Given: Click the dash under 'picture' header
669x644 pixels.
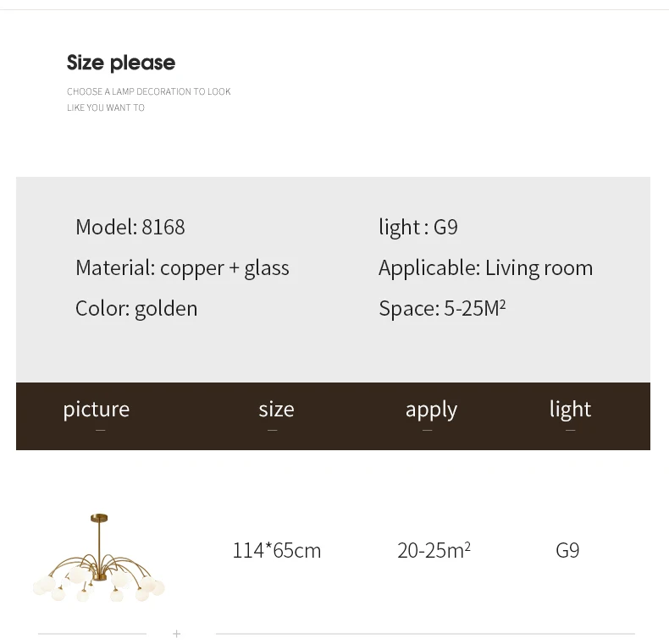Looking at the screenshot, I should pyautogui.click(x=101, y=431).
